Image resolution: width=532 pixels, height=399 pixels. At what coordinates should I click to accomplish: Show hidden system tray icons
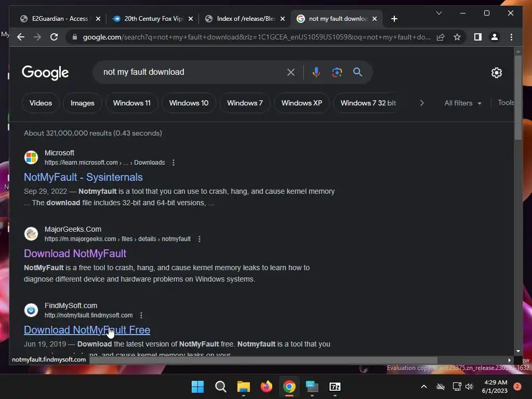(x=424, y=387)
